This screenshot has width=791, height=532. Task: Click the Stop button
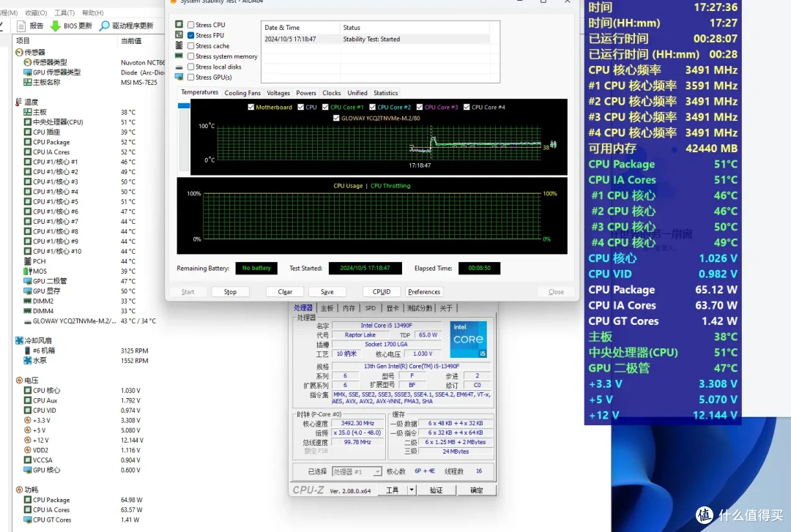230,292
